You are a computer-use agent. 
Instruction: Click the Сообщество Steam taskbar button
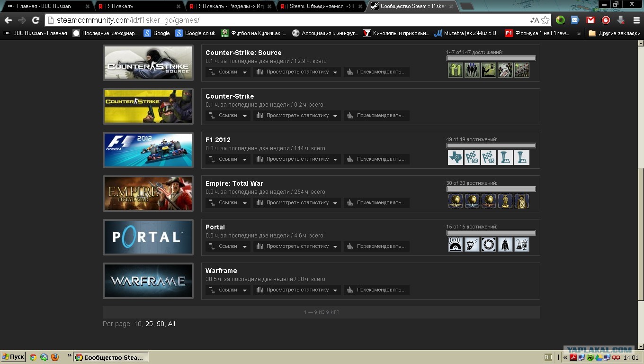[111, 357]
